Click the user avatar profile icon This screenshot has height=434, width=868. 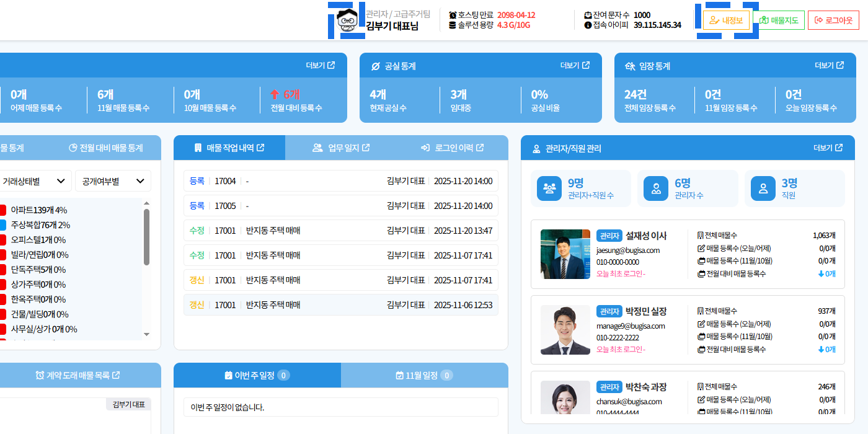coord(348,20)
